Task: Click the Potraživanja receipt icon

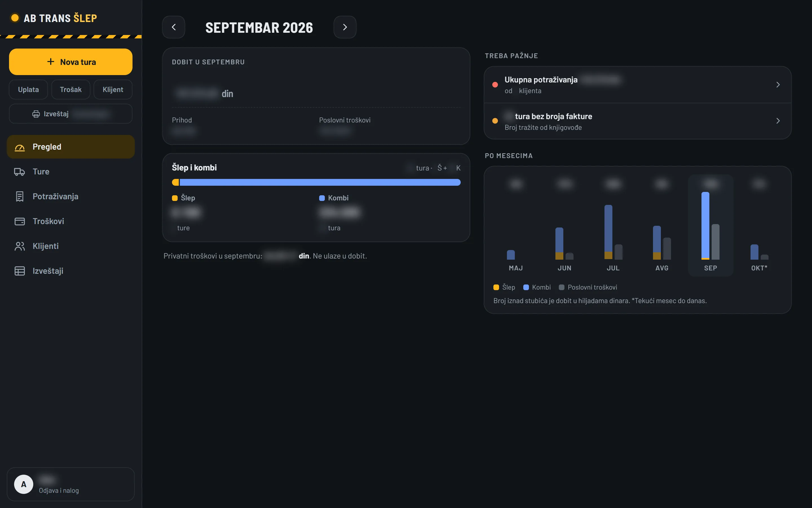Action: pos(20,196)
